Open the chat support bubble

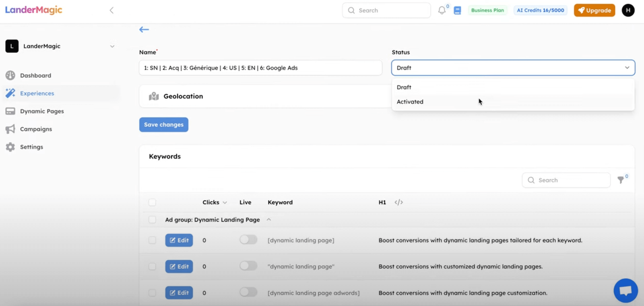coord(625,290)
